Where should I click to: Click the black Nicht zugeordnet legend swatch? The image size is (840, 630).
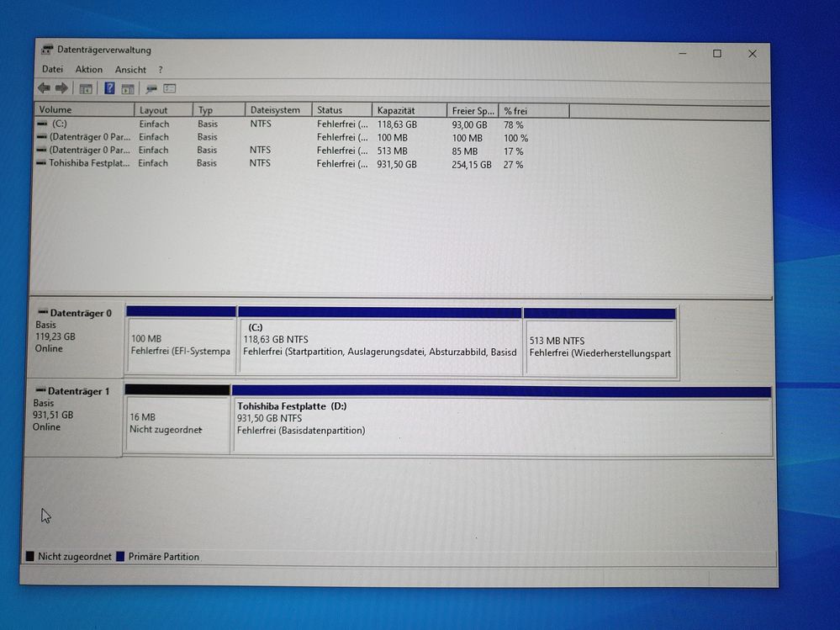pyautogui.click(x=31, y=557)
